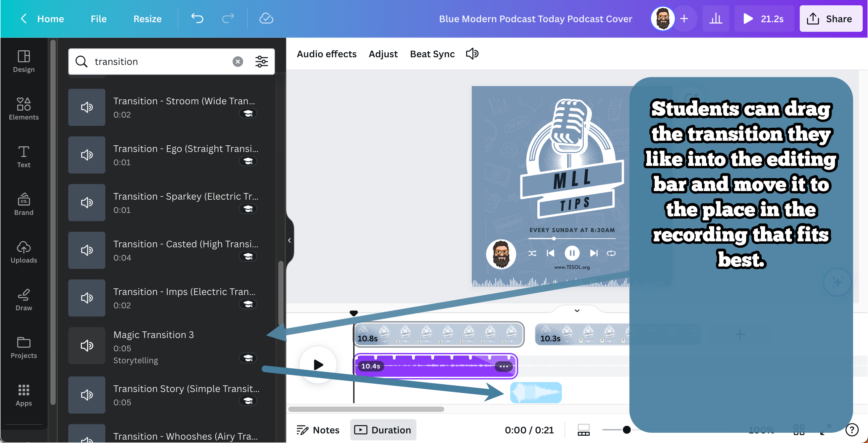Open the File menu
868x443 pixels.
click(x=98, y=19)
